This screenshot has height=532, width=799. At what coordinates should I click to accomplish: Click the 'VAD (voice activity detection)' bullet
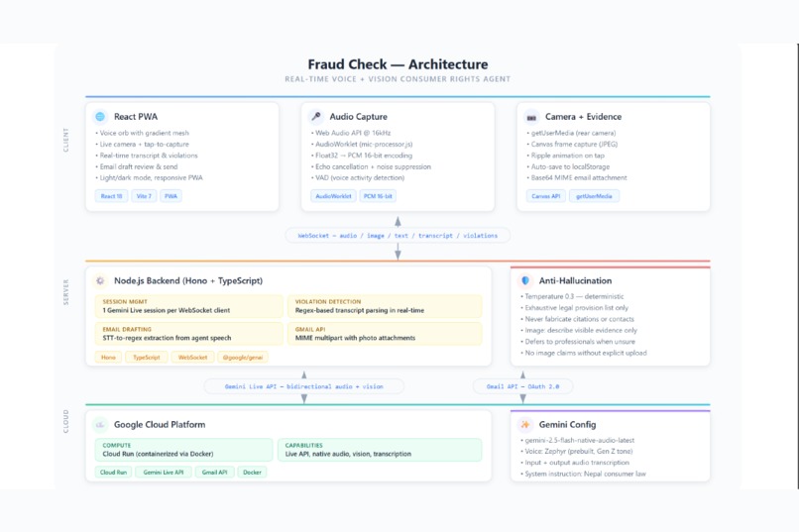358,177
